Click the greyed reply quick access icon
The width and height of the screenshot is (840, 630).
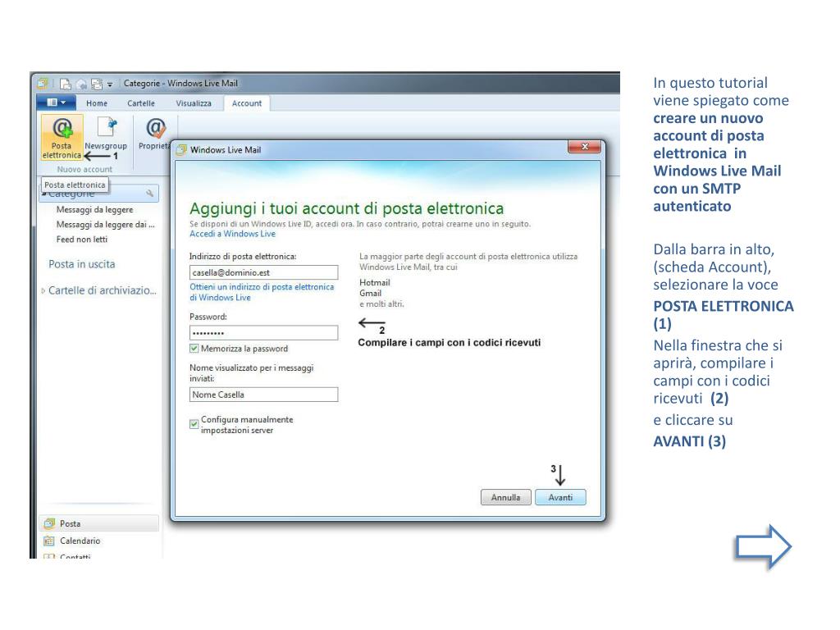tap(81, 84)
